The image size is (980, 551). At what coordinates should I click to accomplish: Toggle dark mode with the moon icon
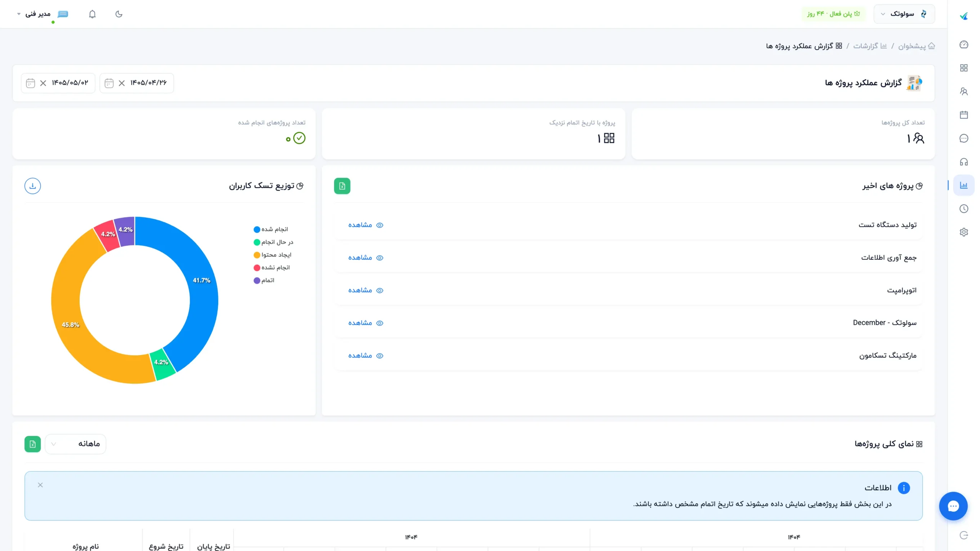click(x=119, y=14)
